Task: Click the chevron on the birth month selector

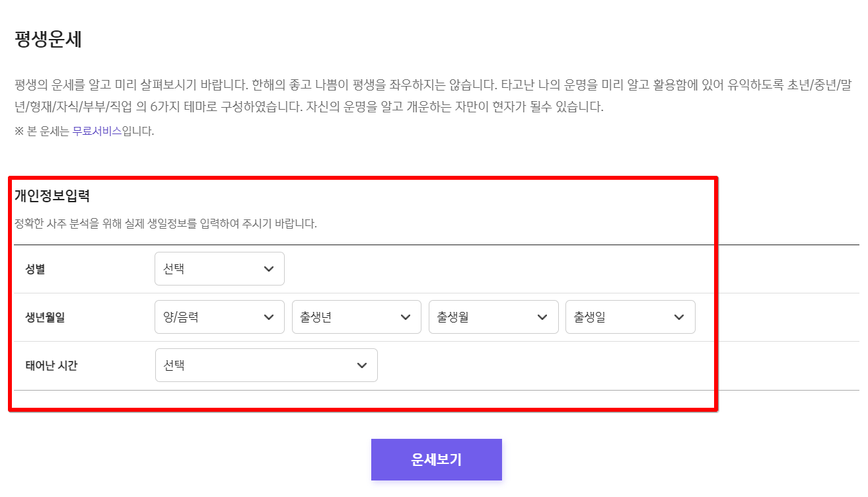Action: 542,317
